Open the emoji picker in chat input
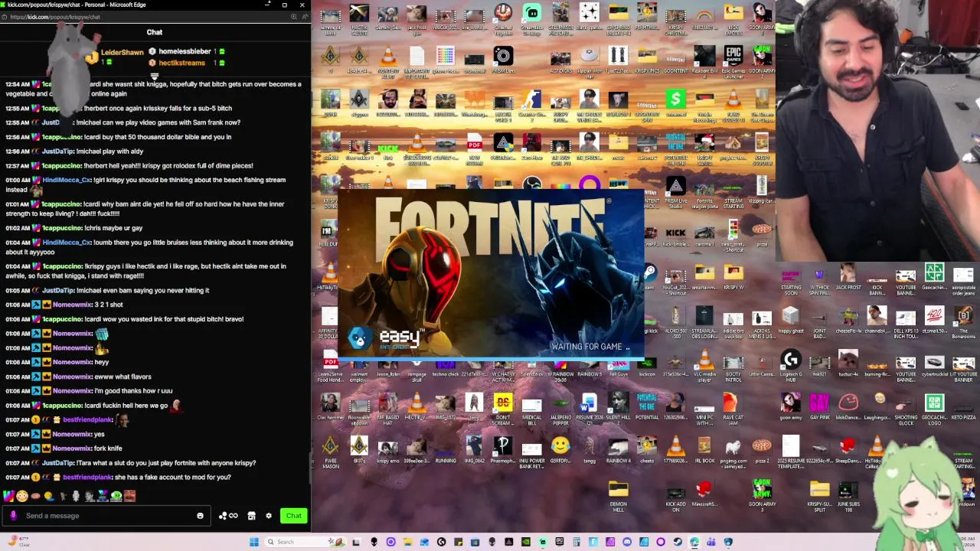Screen dimensions: 980x551 201,516
